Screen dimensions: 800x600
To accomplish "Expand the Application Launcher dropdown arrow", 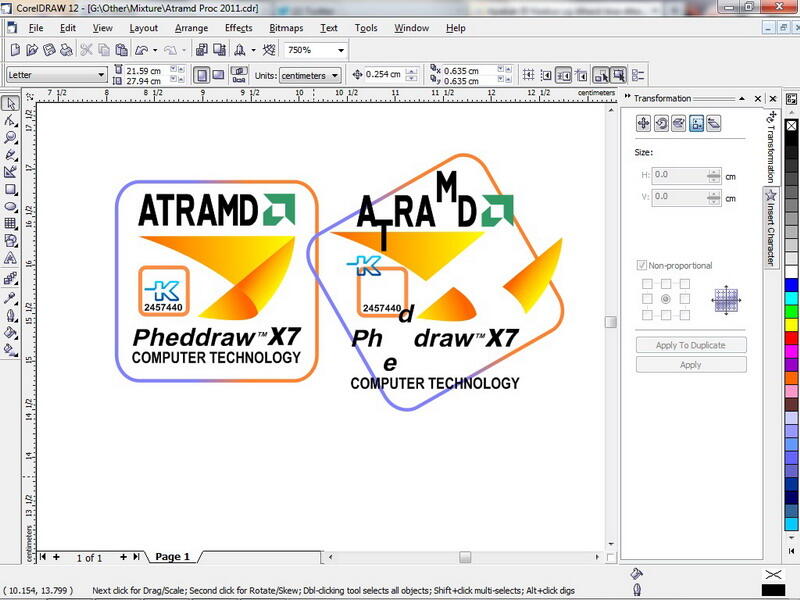I will [x=253, y=50].
